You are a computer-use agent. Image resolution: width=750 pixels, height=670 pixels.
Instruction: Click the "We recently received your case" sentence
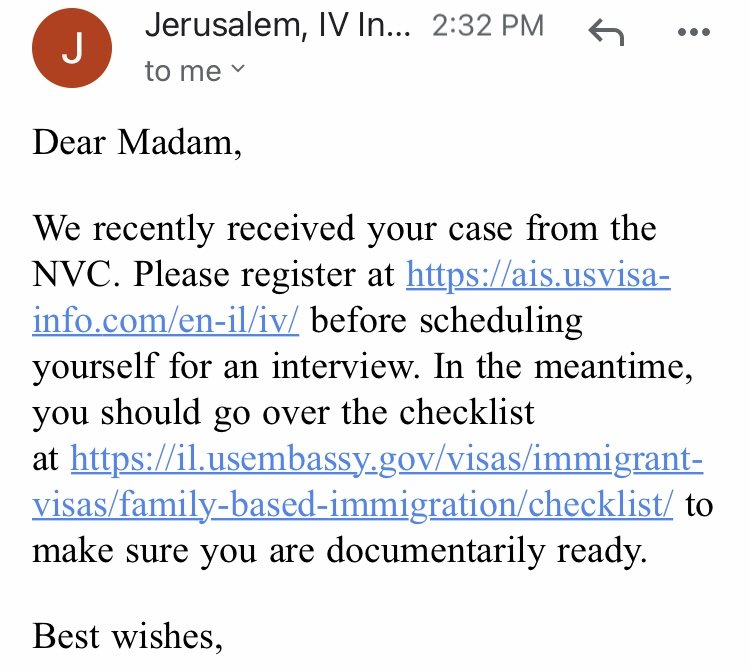(x=273, y=229)
